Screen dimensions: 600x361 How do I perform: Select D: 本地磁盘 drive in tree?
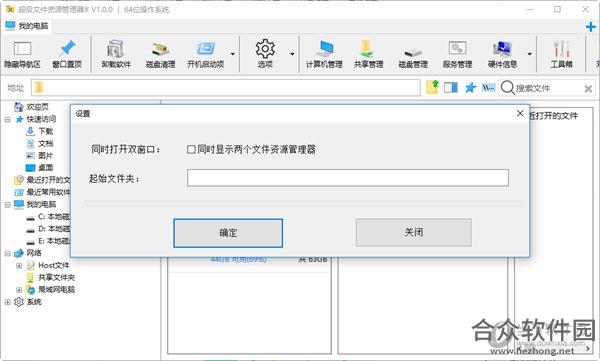pos(54,229)
